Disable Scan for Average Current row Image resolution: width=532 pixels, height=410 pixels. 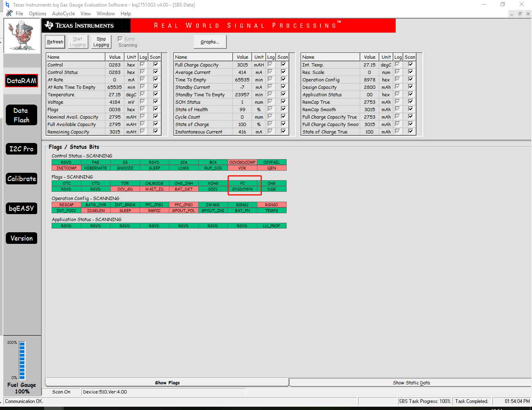283,72
